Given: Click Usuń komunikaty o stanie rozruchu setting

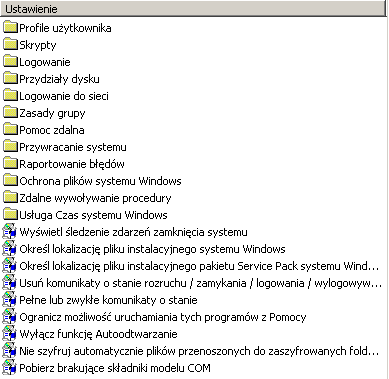Looking at the screenshot, I should click(200, 283).
